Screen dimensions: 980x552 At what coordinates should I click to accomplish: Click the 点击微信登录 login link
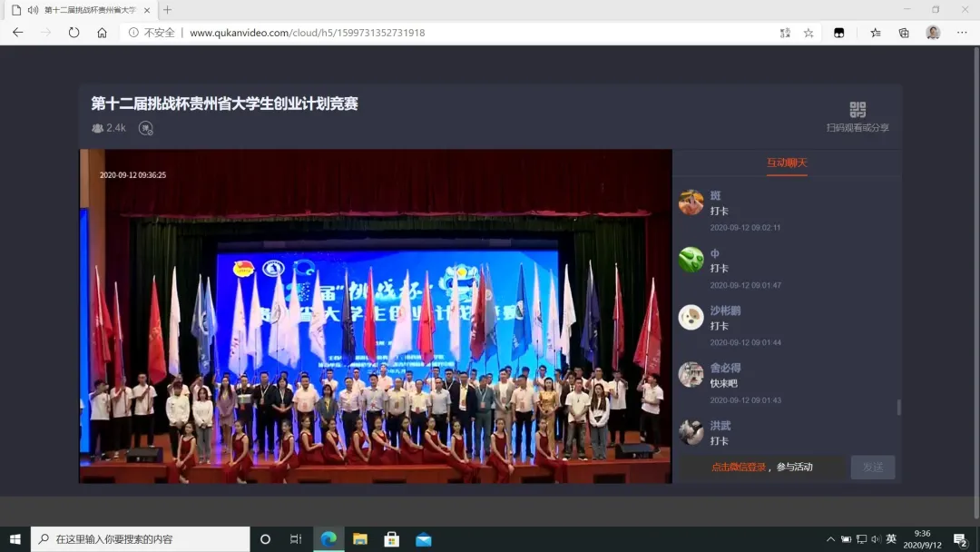[x=738, y=468]
